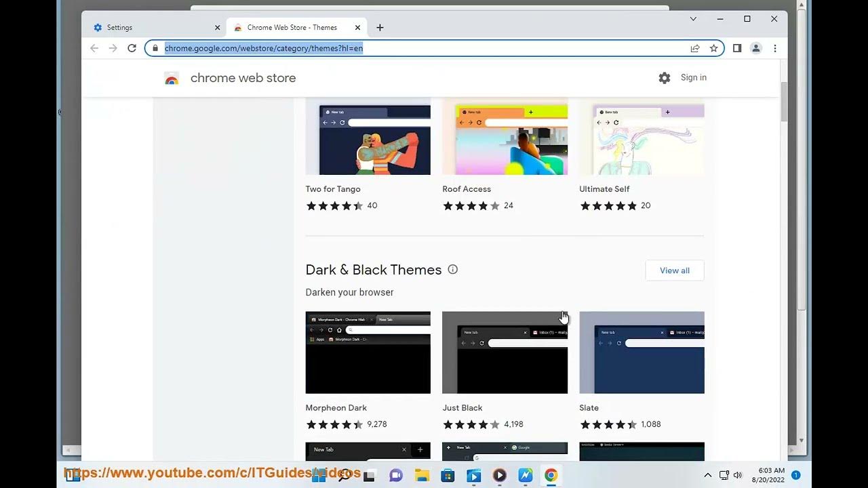Open Chrome side panel icon
Screen dimensions: 868x488
[x=737, y=48]
